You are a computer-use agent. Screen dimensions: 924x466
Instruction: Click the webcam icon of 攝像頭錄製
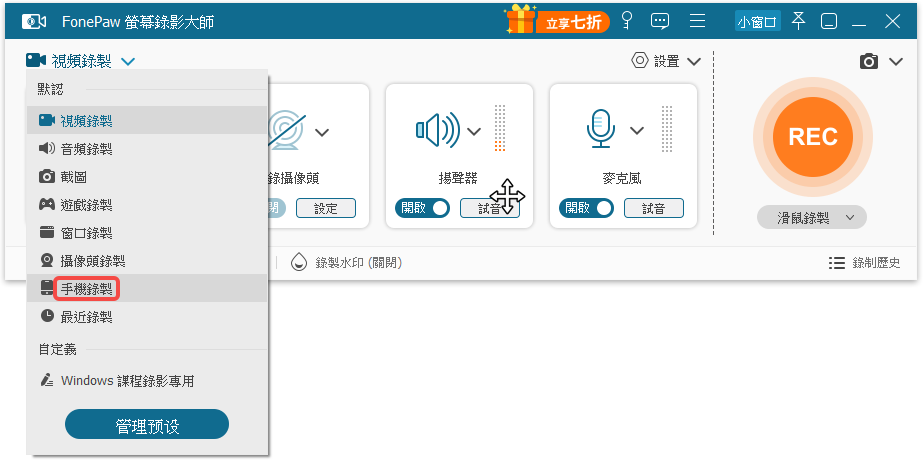pyautogui.click(x=47, y=260)
